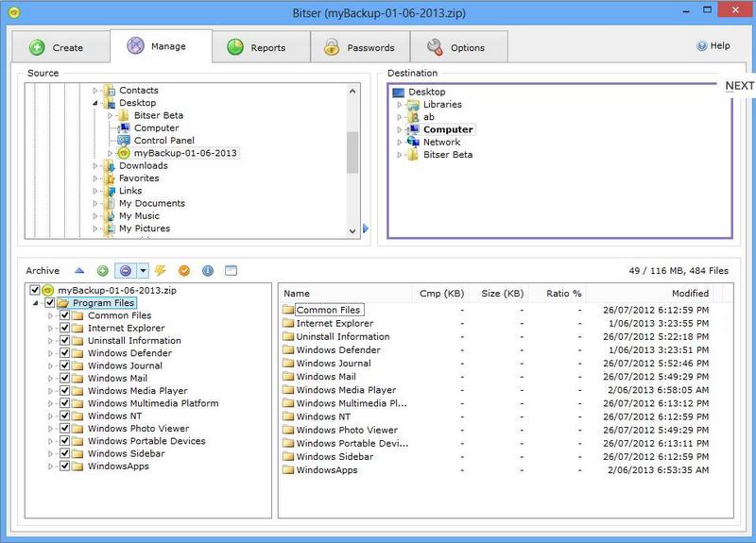Click the Desktop icon in Destination tree
Image resolution: width=756 pixels, height=543 pixels.
tap(398, 92)
